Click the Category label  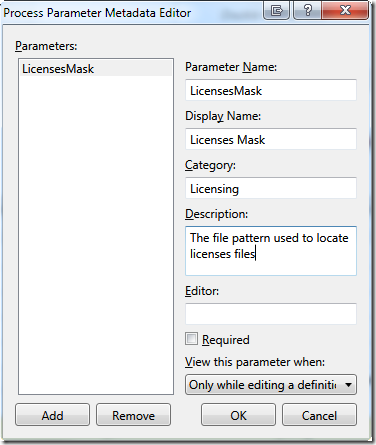point(210,165)
